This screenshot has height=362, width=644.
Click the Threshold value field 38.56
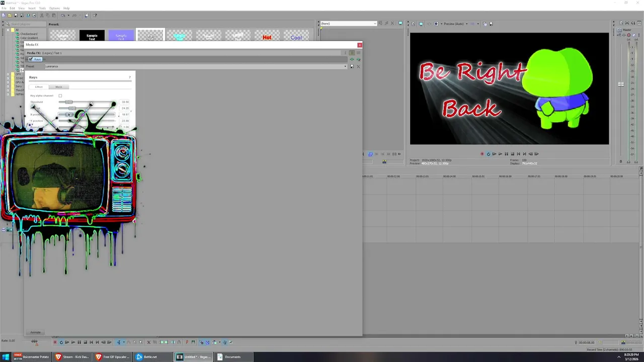(125, 102)
